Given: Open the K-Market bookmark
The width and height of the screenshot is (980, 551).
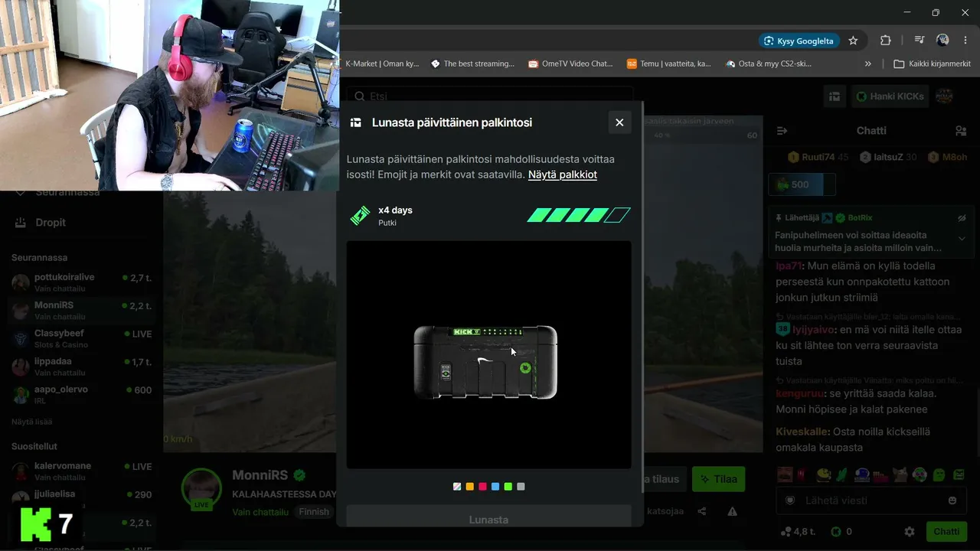Looking at the screenshot, I should pos(382,64).
